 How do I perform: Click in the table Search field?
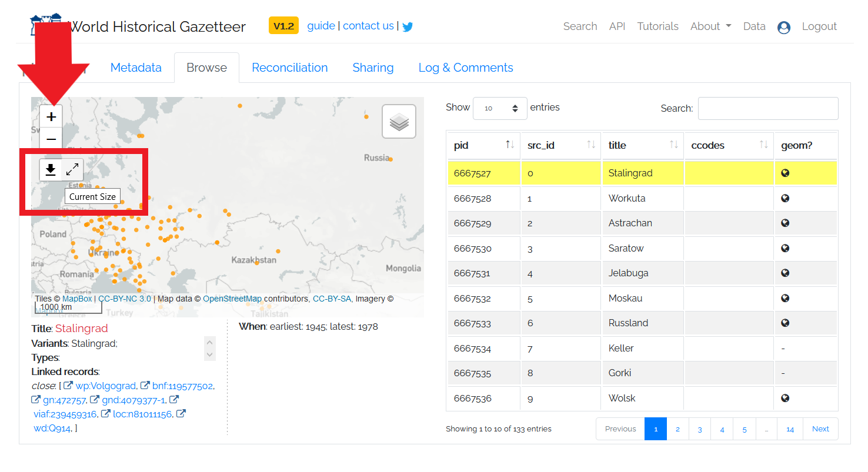click(767, 108)
